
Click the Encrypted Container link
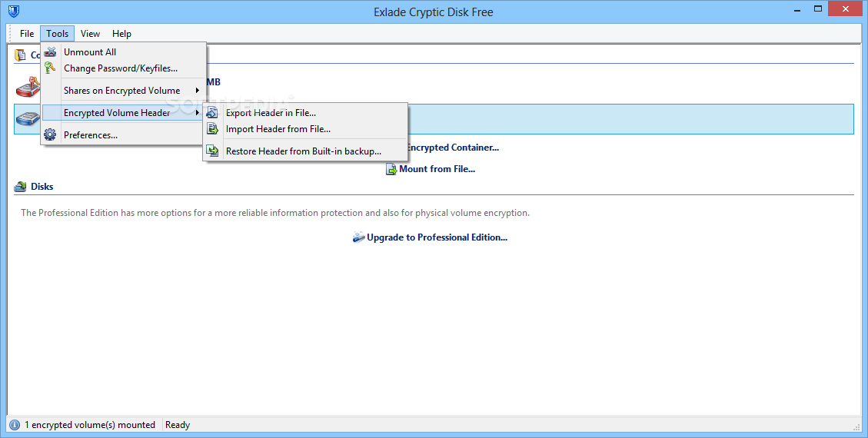click(453, 148)
